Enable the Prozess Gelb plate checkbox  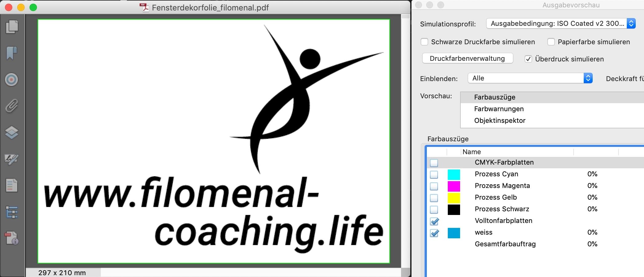[x=434, y=198]
